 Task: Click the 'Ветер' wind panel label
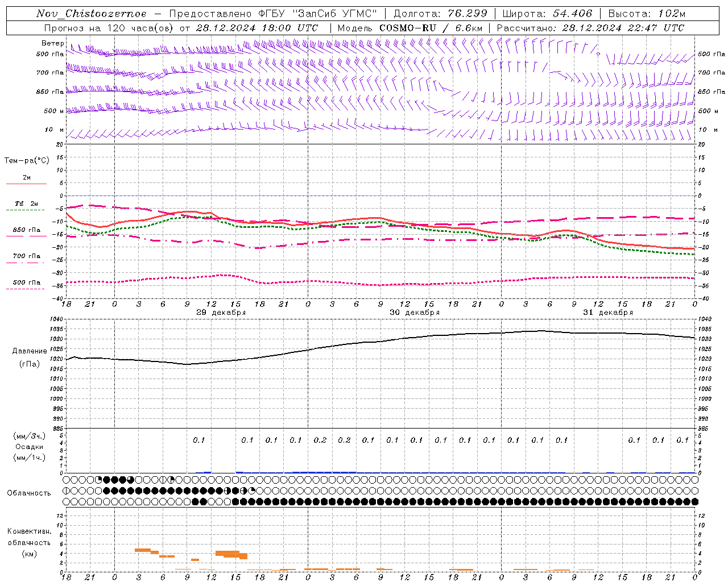tap(52, 43)
